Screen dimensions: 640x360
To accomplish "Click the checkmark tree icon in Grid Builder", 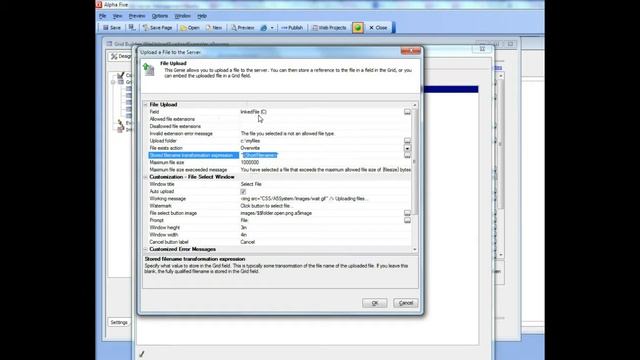I will tap(120, 75).
